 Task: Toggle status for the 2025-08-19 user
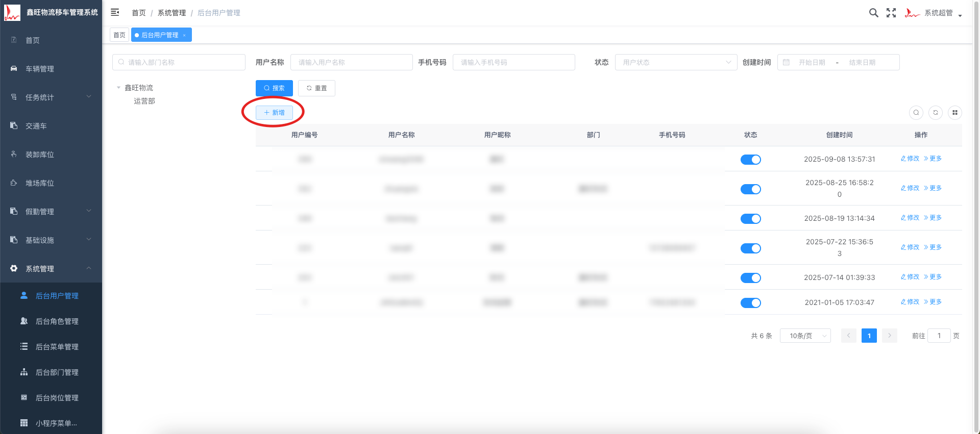(x=751, y=219)
